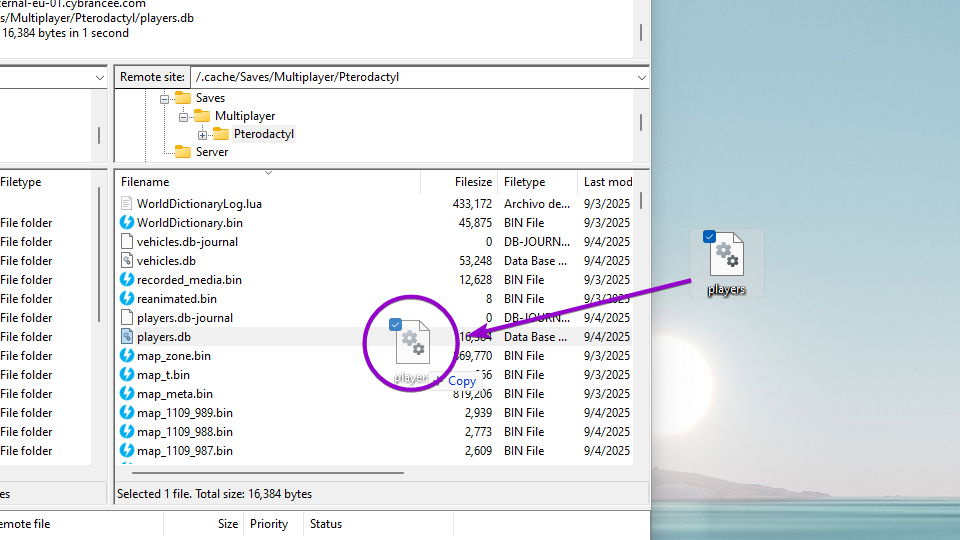960x540 pixels.
Task: Click the map_t.bin file icon
Action: [126, 375]
